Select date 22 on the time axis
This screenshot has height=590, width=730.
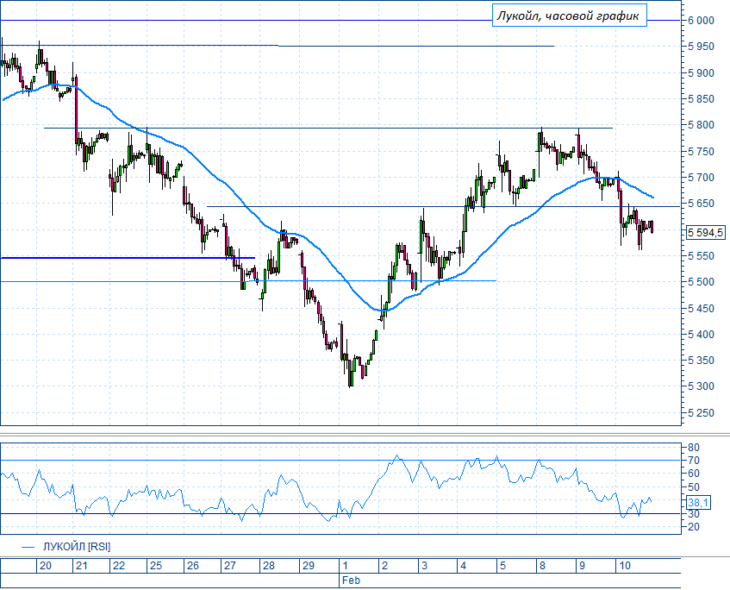(119, 566)
